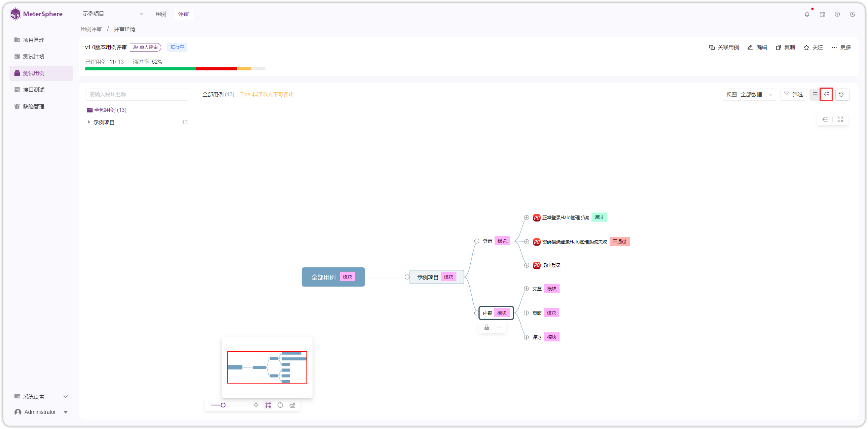Click the 关注 star button
Viewport: 868px width, 429px height.
[813, 47]
